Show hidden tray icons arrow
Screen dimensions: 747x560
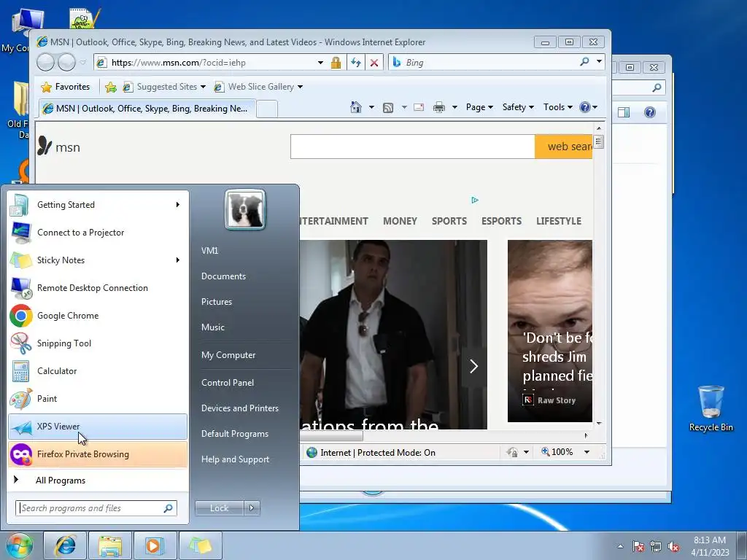[x=620, y=546]
